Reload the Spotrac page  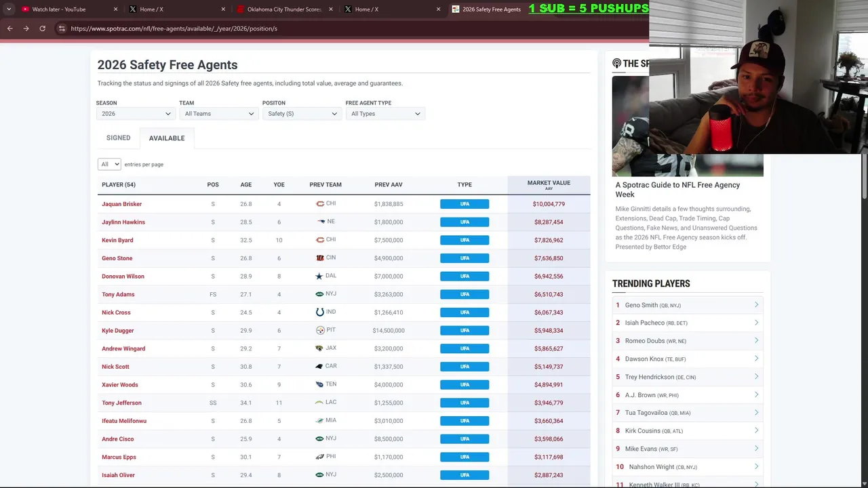(42, 28)
